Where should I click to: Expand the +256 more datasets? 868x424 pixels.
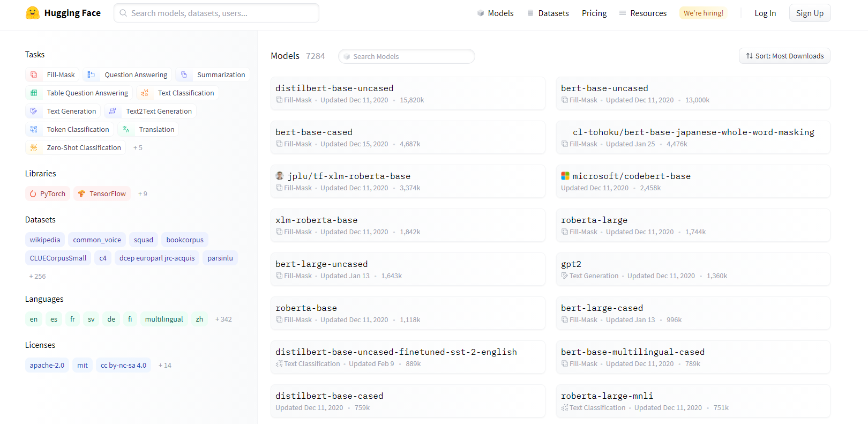(38, 276)
